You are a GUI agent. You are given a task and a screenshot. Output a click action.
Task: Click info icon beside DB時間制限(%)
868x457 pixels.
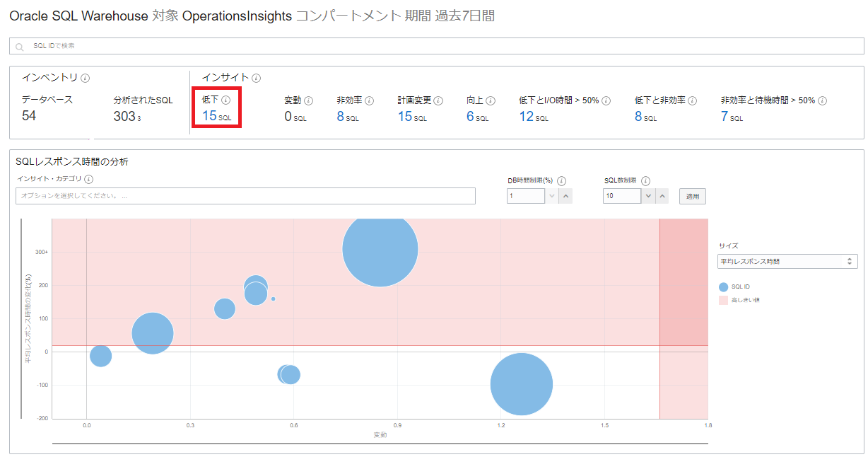pyautogui.click(x=561, y=180)
